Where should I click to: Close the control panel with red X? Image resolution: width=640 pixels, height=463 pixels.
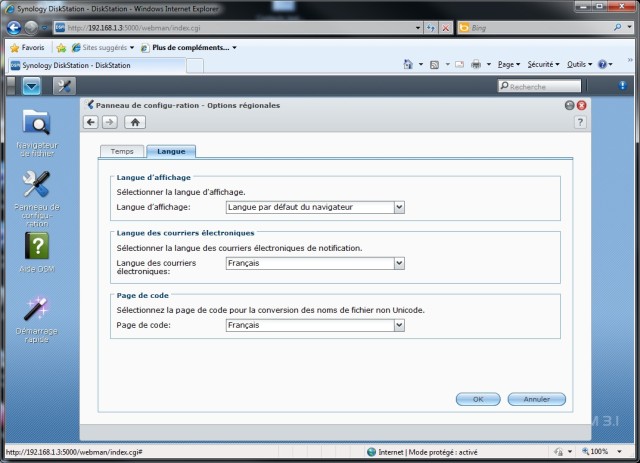tap(581, 105)
